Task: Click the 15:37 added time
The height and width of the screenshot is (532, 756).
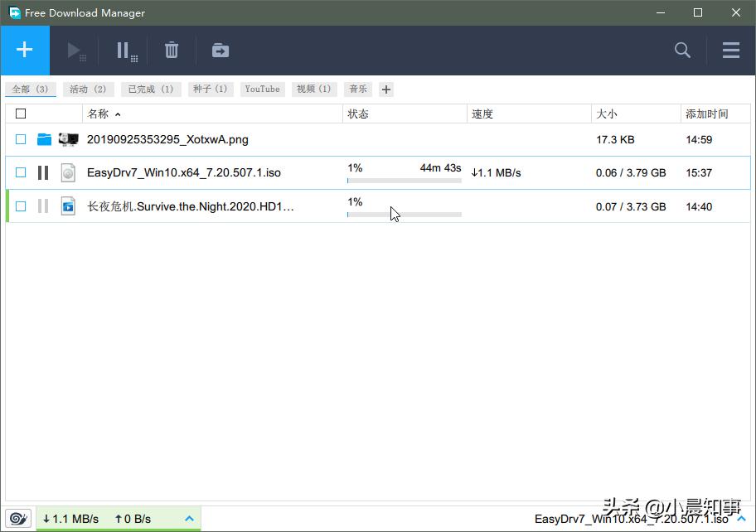Action: pos(699,172)
